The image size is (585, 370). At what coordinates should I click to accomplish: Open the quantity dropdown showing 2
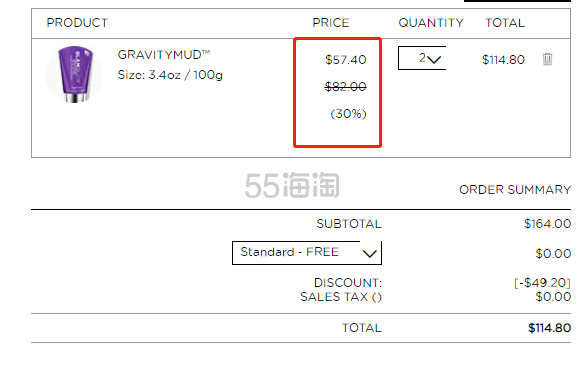tap(422, 58)
